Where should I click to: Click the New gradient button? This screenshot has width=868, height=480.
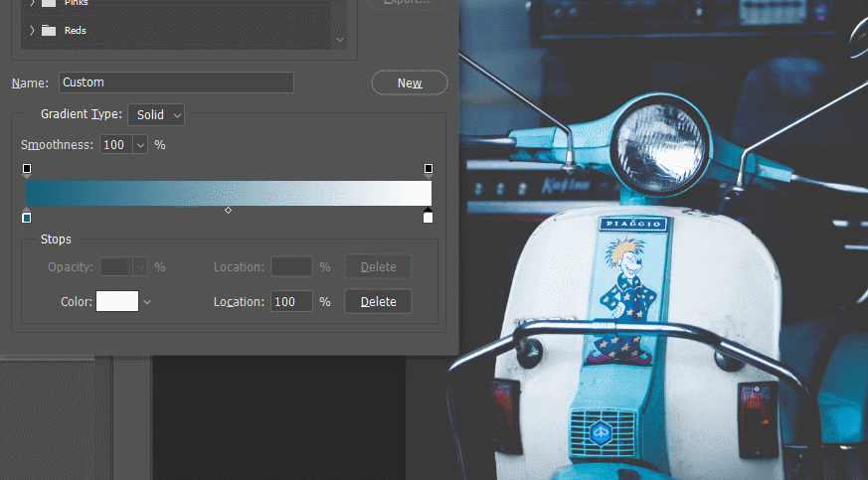(x=409, y=82)
